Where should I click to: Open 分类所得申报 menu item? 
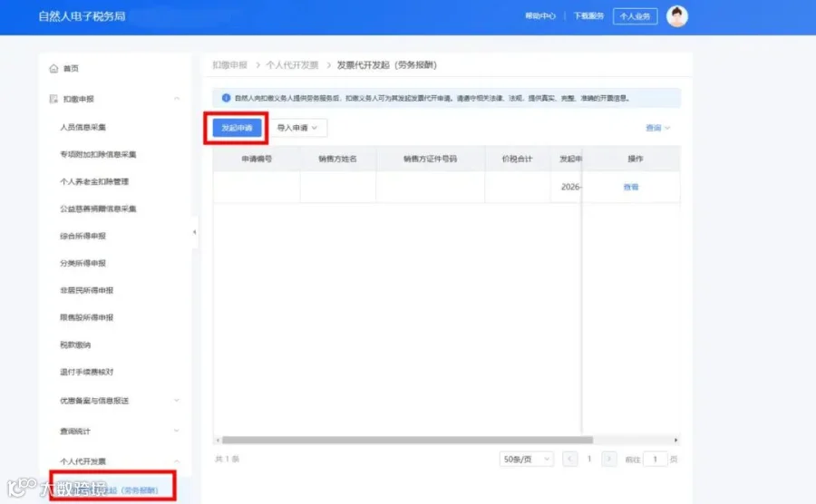(83, 263)
